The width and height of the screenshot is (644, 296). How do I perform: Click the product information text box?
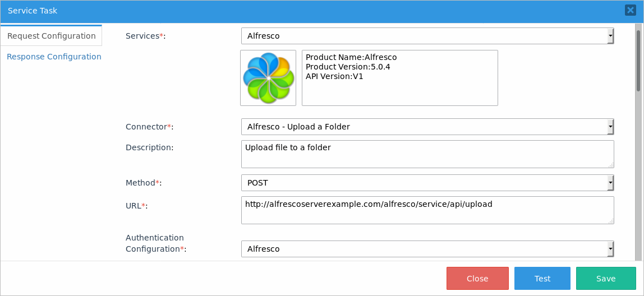pyautogui.click(x=399, y=78)
